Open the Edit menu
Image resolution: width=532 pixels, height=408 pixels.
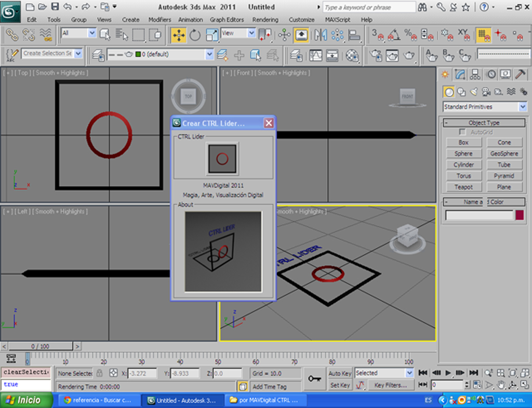pyautogui.click(x=32, y=20)
